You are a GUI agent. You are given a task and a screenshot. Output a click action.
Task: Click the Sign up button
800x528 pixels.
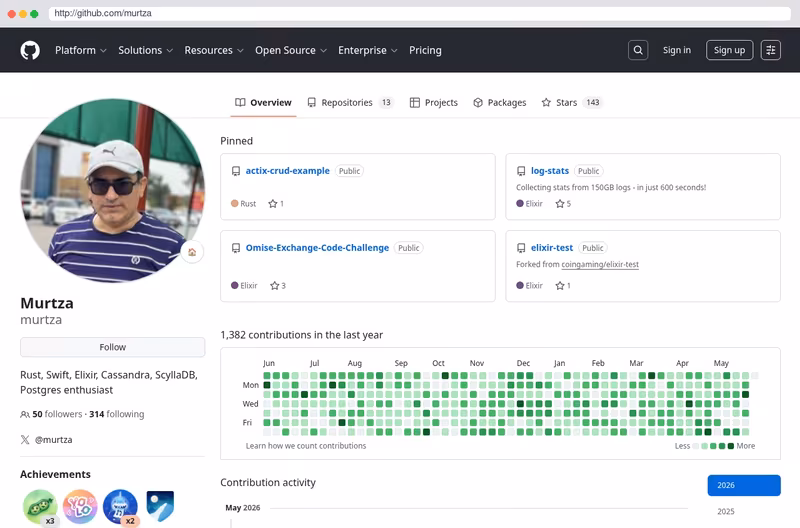coord(729,50)
